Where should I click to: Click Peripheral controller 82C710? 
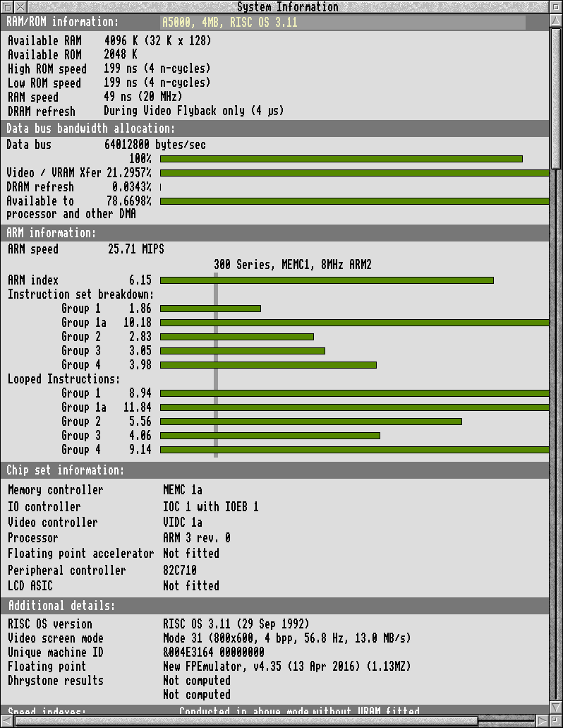pos(179,570)
